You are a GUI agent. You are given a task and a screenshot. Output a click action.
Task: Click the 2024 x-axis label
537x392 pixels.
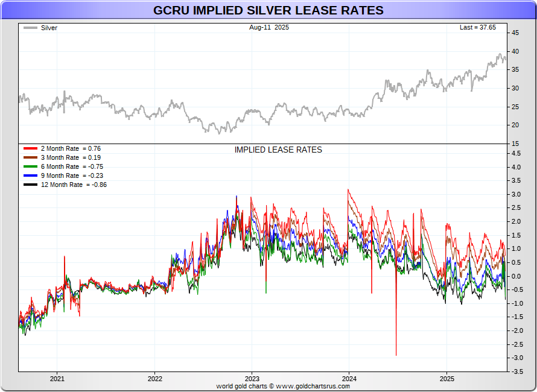point(349,379)
